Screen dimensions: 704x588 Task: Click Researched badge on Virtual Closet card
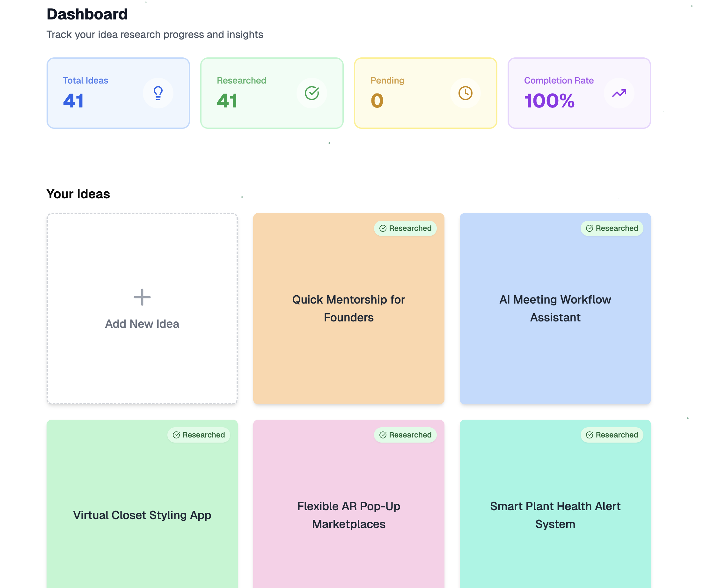(x=198, y=435)
